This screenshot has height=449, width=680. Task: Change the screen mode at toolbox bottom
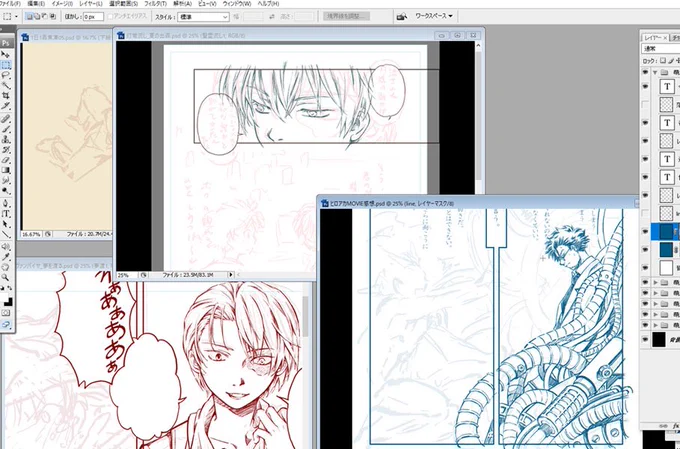(6, 324)
